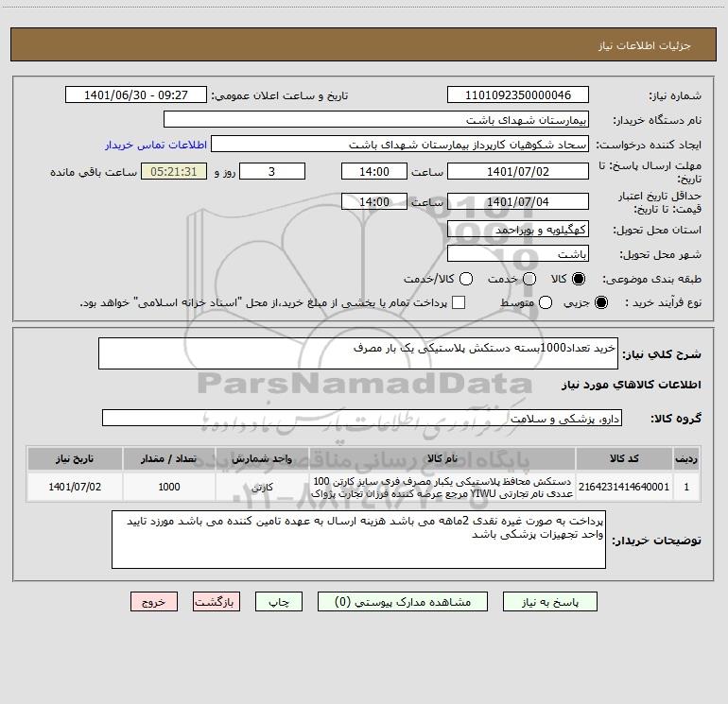
Task: Click the نام کالا column header
Action: pos(442,458)
